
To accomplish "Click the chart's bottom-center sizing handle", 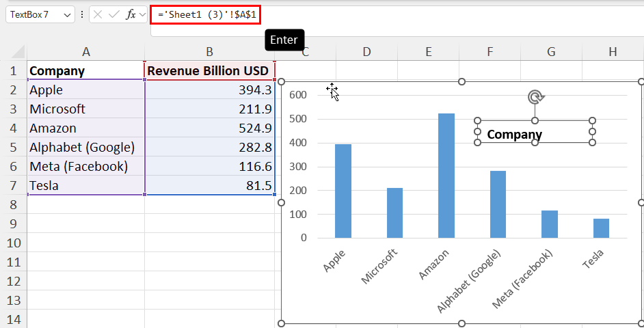I will [x=461, y=323].
